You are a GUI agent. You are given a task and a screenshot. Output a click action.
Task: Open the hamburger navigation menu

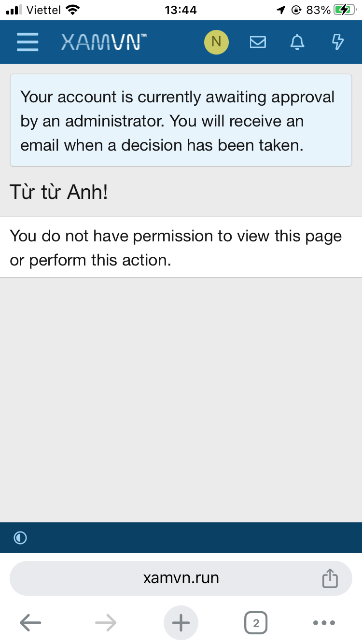(x=28, y=42)
